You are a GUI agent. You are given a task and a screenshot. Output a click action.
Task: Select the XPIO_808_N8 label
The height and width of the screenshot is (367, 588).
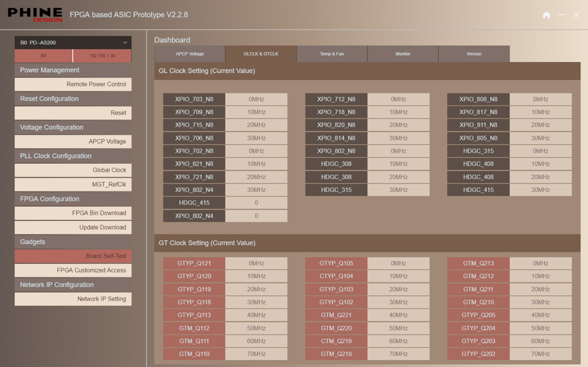479,99
